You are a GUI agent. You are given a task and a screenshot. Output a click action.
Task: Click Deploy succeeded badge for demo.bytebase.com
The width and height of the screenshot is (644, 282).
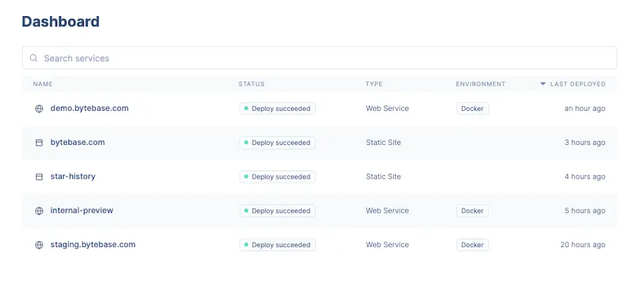277,109
